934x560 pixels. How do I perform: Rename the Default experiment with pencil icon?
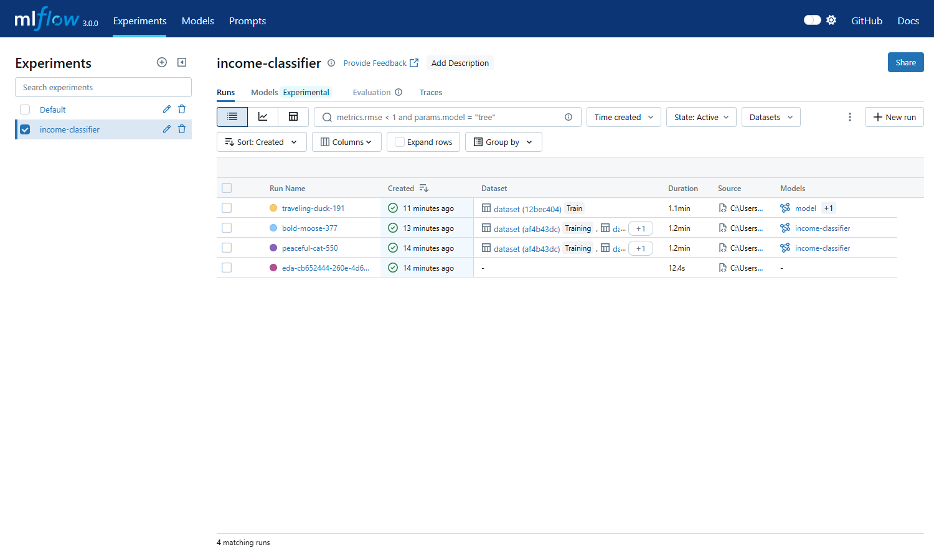click(167, 110)
